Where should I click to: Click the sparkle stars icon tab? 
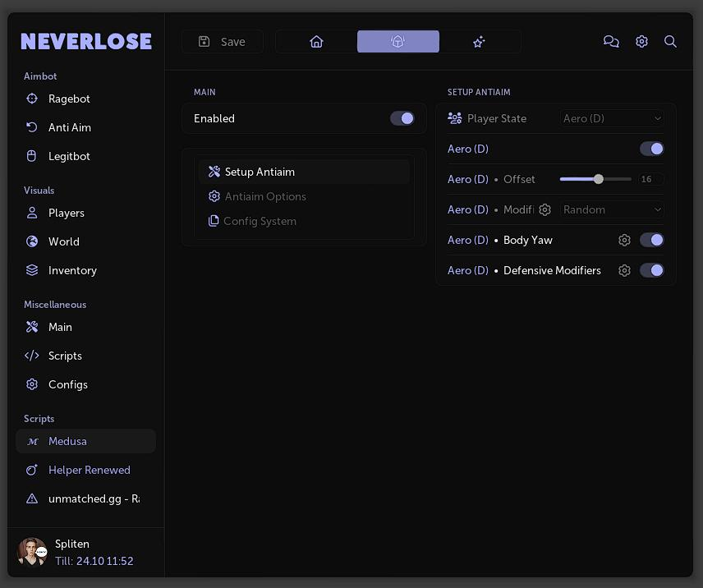pyautogui.click(x=480, y=42)
